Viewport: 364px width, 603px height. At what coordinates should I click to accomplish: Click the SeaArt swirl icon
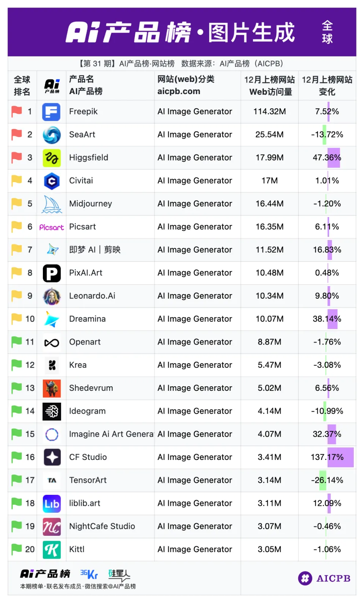coord(52,135)
